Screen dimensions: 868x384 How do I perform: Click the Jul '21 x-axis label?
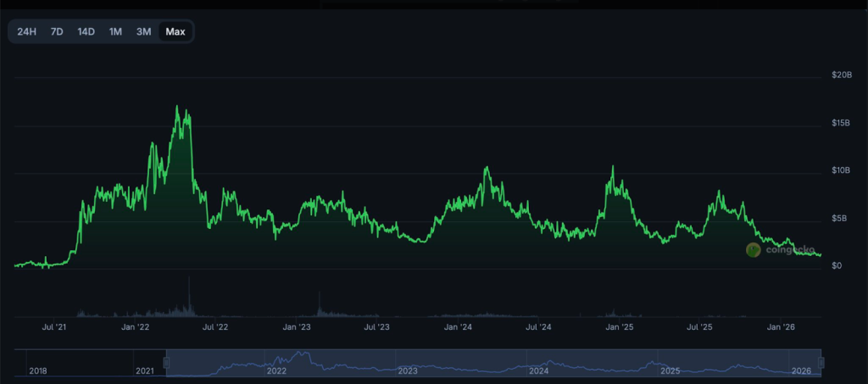54,326
